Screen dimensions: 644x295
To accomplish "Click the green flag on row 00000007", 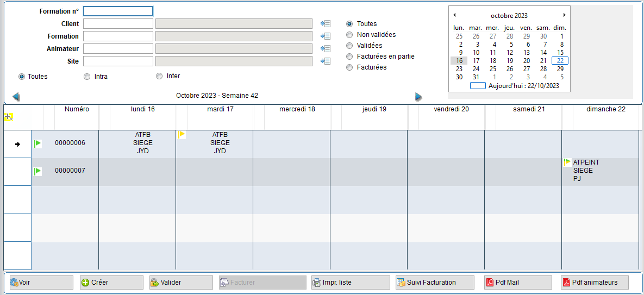I will point(37,171).
